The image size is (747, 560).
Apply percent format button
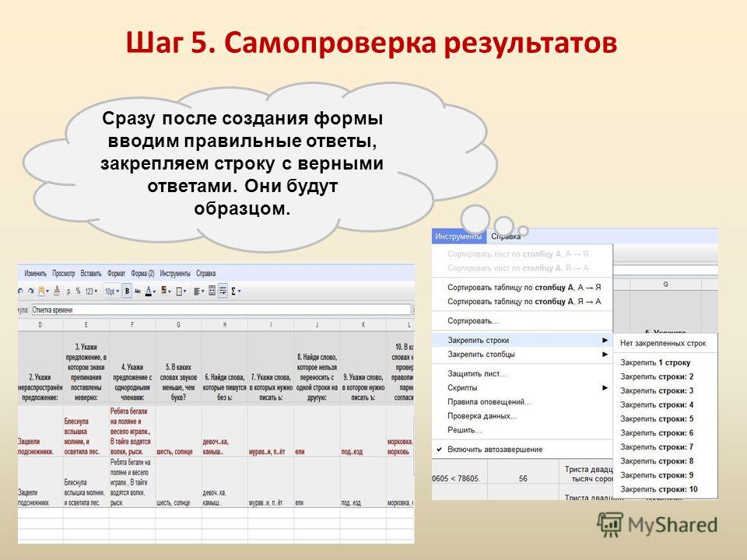pyautogui.click(x=78, y=291)
